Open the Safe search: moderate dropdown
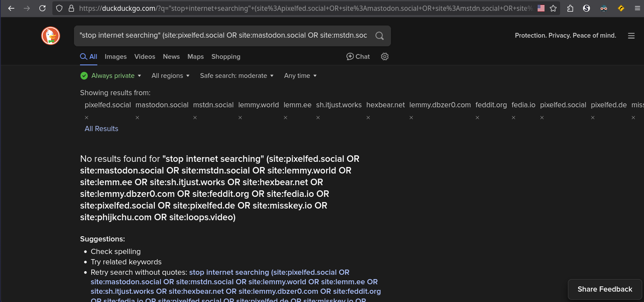644x302 pixels. (237, 76)
